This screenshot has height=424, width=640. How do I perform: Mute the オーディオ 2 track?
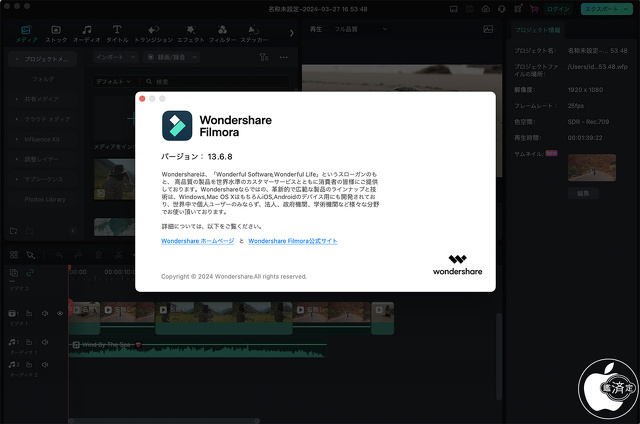coord(45,364)
